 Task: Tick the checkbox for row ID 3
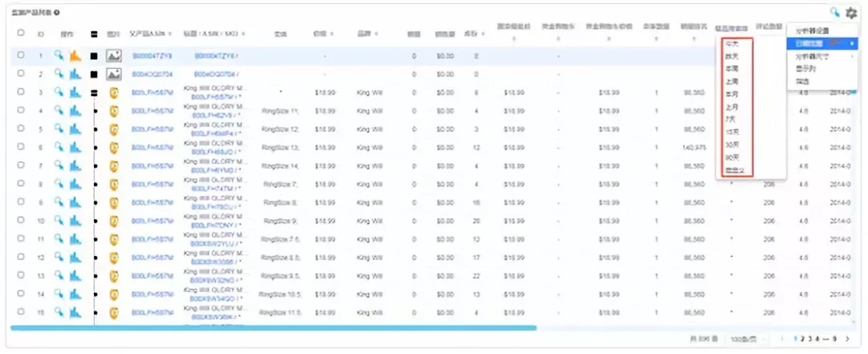(20, 92)
